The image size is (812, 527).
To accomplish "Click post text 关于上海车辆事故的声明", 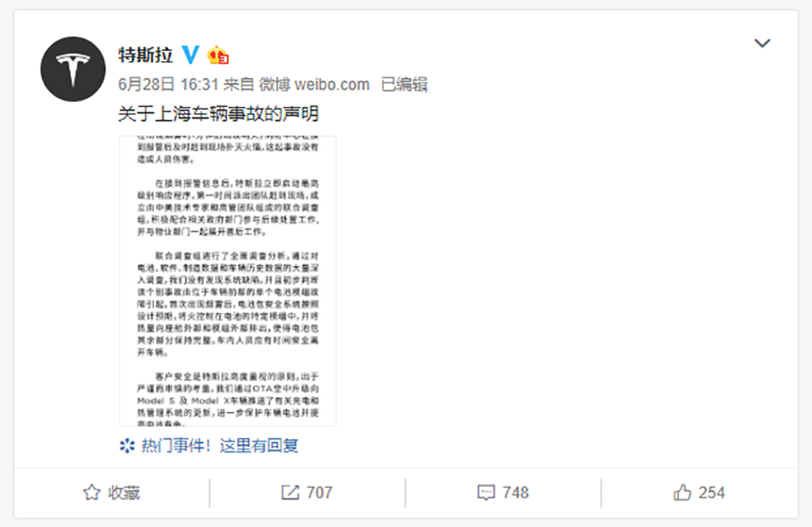I will (218, 114).
